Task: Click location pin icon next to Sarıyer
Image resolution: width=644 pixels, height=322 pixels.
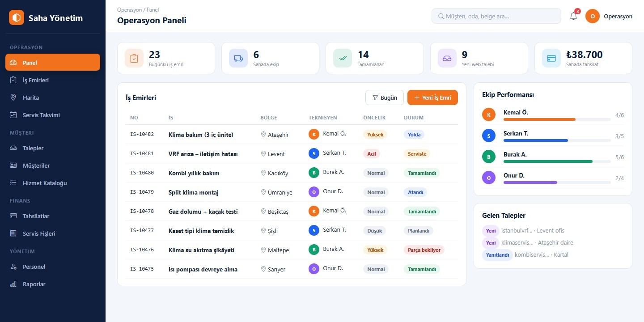Action: click(x=263, y=269)
